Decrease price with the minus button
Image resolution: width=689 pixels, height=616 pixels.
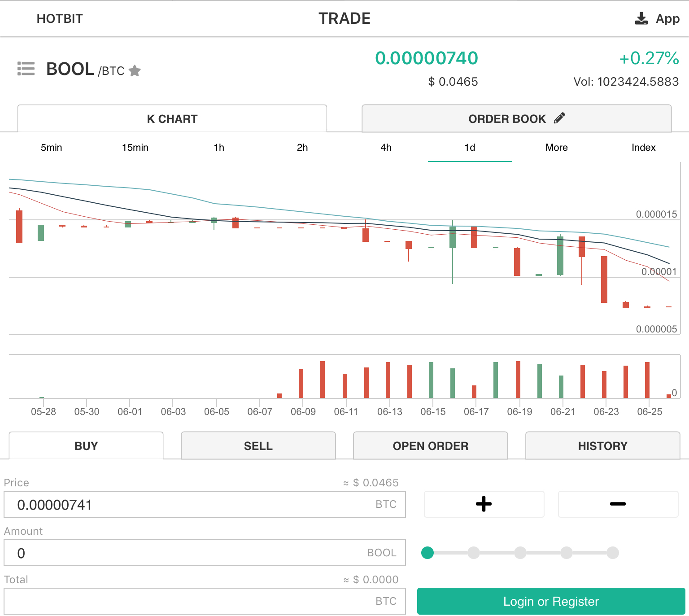(618, 504)
